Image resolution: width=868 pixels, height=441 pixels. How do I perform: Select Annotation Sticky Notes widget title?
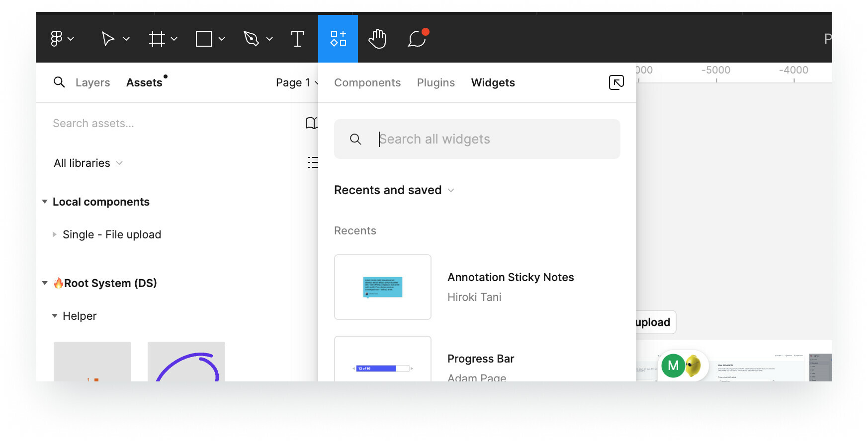pyautogui.click(x=511, y=277)
